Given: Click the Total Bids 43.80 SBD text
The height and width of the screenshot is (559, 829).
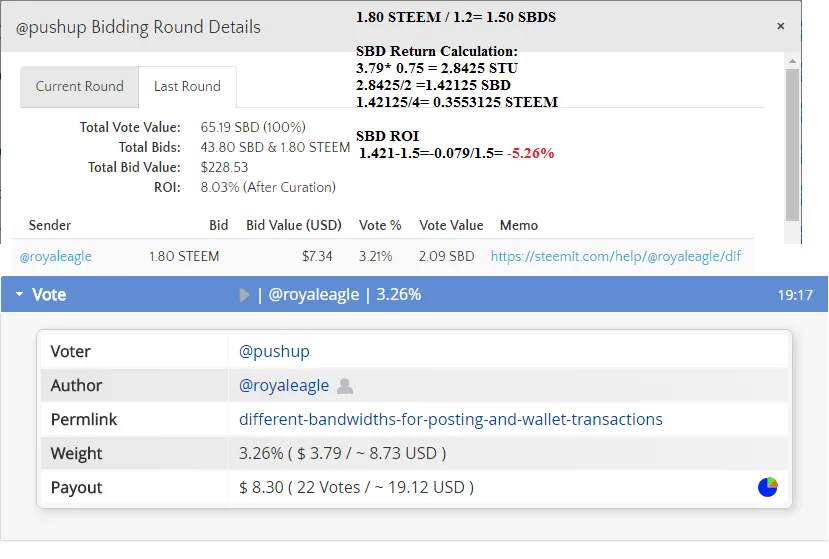Looking at the screenshot, I should (275, 148).
